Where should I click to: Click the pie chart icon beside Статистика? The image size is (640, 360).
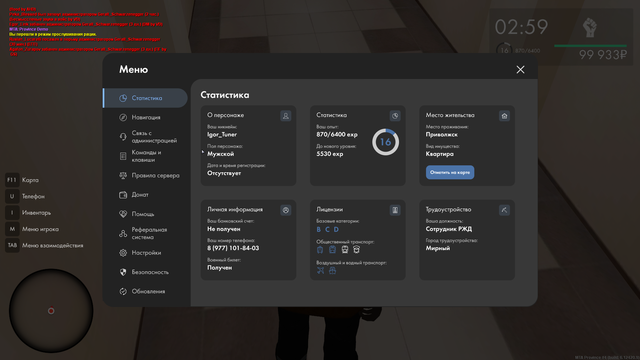tap(123, 98)
